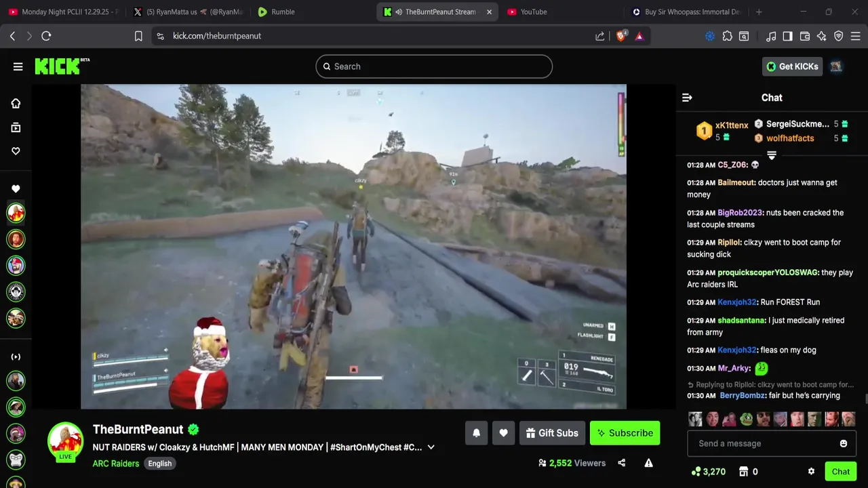Switch to Monday Night PCLII YouTube tab
Image resolution: width=868 pixels, height=488 pixels.
64,12
